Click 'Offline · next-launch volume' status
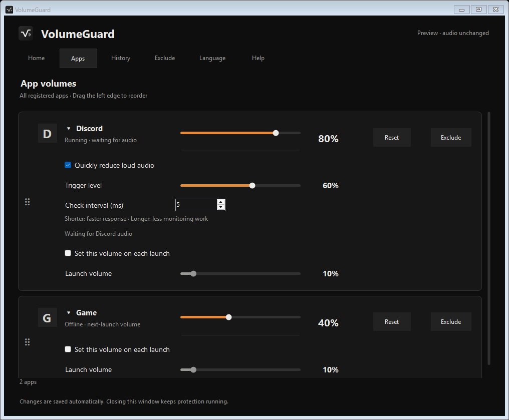Screen dimensions: 509x420 103,324
